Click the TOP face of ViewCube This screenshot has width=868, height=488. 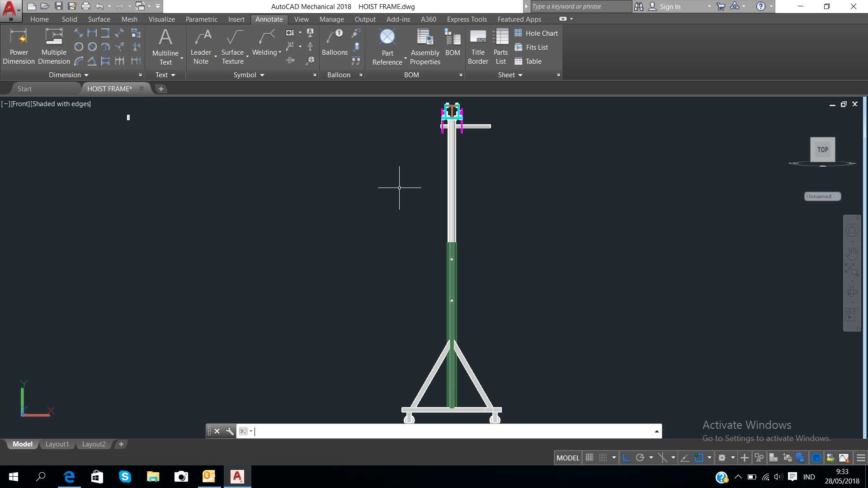822,150
